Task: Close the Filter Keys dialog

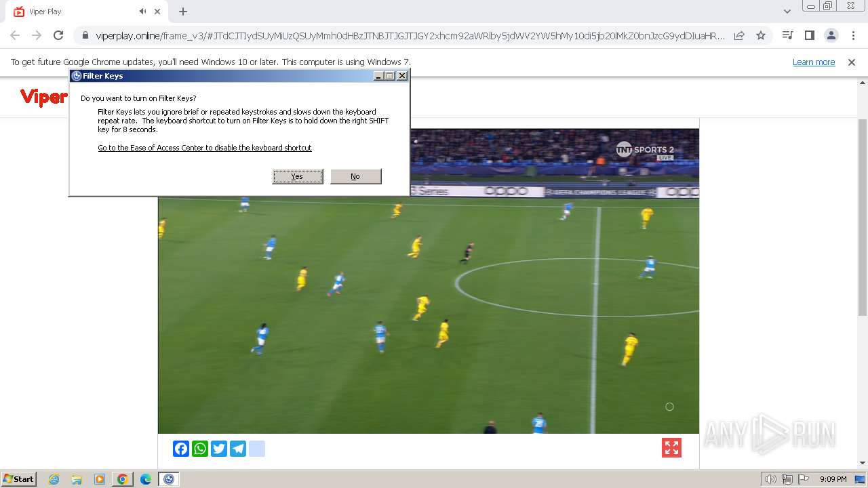Action: (402, 76)
